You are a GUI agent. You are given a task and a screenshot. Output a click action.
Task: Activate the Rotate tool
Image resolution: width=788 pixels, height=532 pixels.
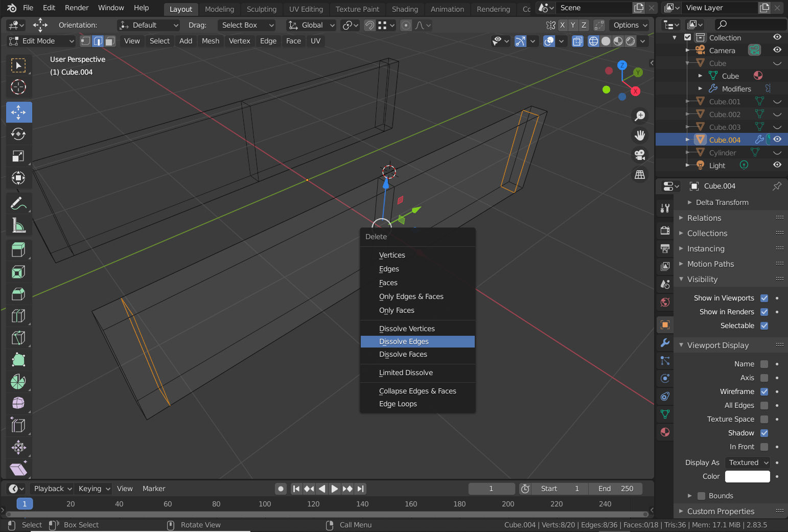(18, 134)
